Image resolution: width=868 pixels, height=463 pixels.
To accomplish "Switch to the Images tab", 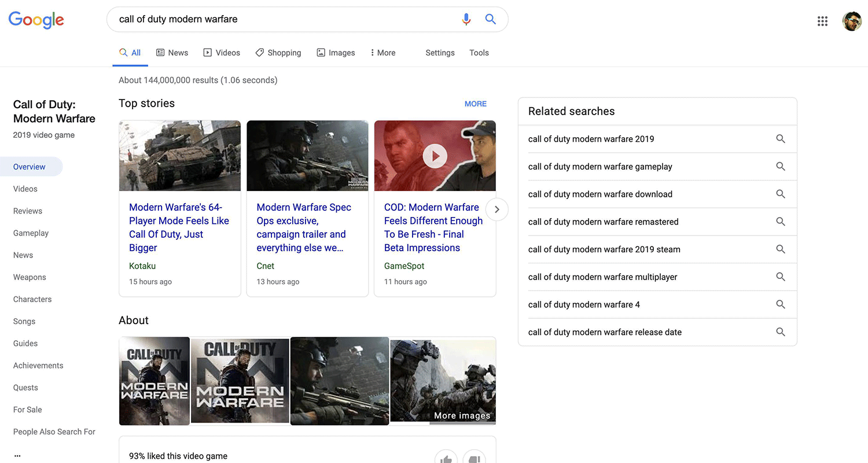I will point(336,53).
